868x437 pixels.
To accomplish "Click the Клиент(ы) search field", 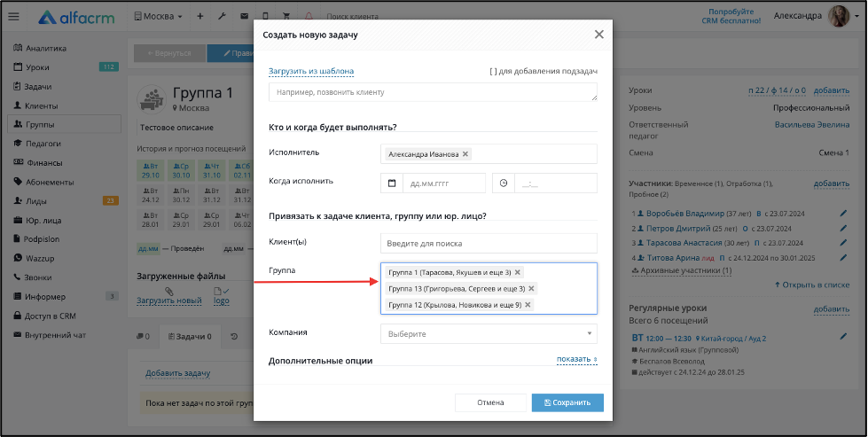I will point(489,244).
